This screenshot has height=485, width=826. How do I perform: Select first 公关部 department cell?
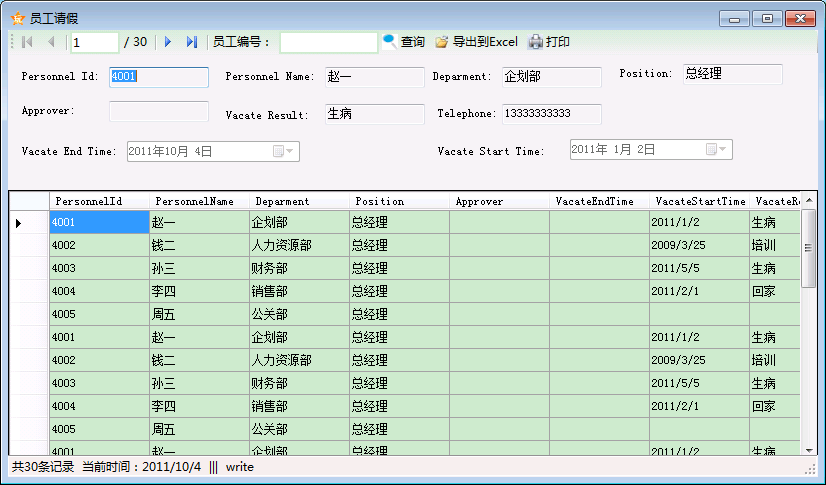pos(299,314)
